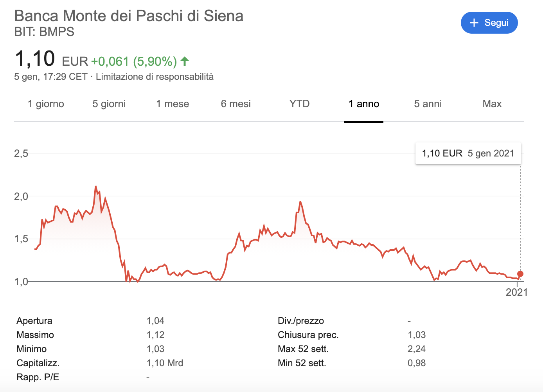Click the Max 52 sett. value 2,24
The width and height of the screenshot is (543, 392).
point(417,349)
